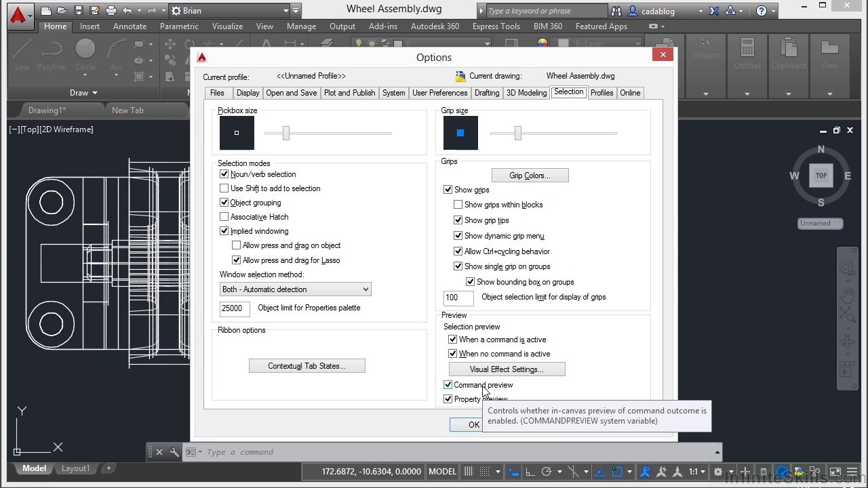Click the Redo arrow icon
The height and width of the screenshot is (488, 868).
[x=152, y=11]
